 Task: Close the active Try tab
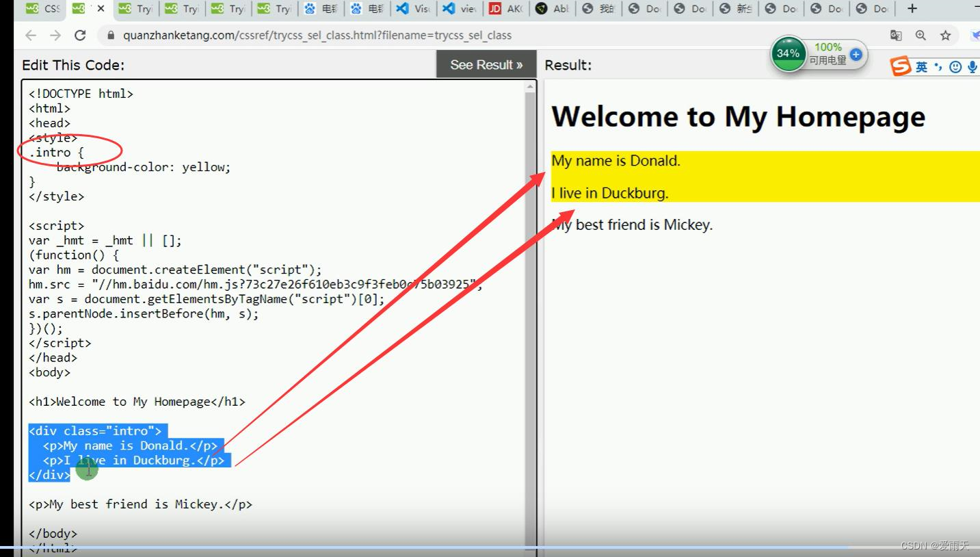[101, 9]
